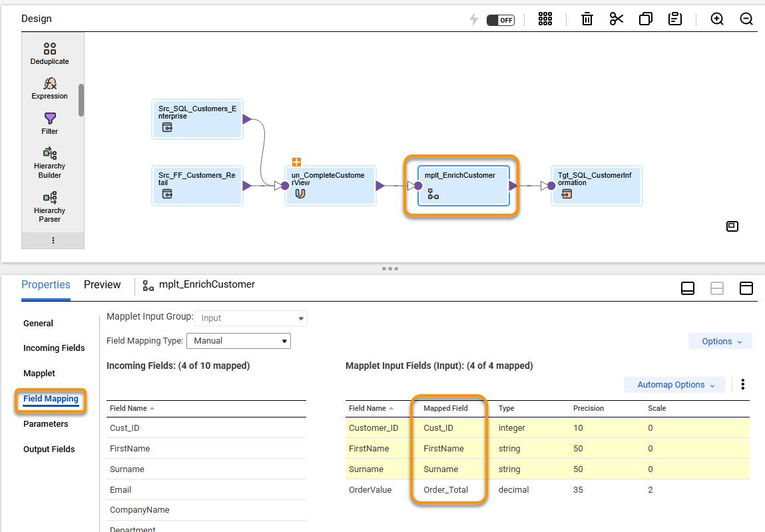765x532 pixels.
Task: Click the vertical dots beside Automap Options
Action: (x=742, y=385)
